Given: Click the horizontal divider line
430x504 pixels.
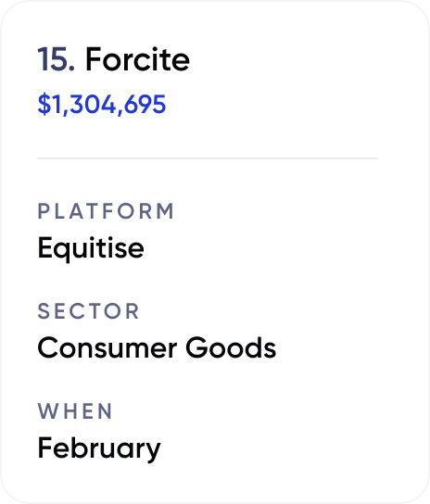Looking at the screenshot, I should coord(208,158).
